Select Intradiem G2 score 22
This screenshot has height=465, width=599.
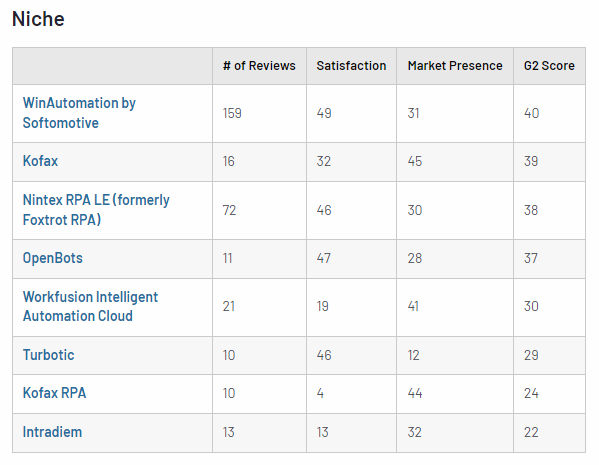(x=531, y=432)
